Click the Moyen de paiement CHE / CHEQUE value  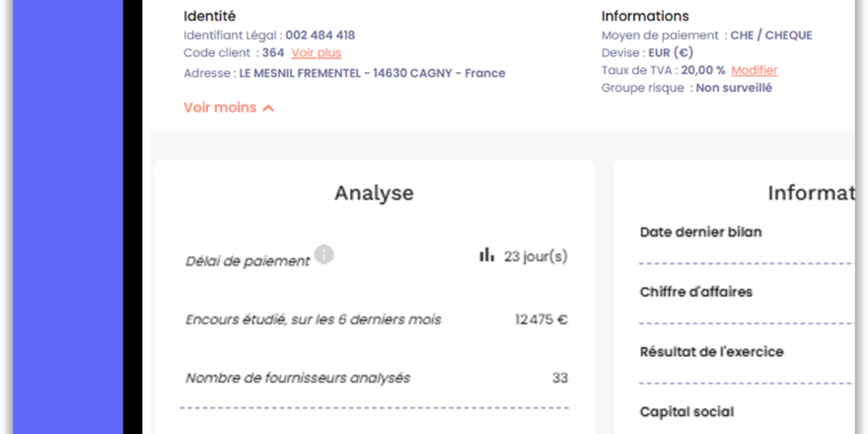point(771,36)
